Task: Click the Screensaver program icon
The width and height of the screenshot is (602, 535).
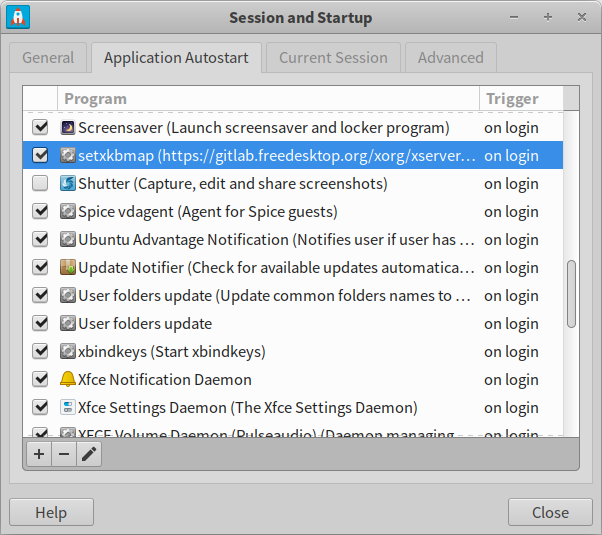Action: (x=67, y=128)
